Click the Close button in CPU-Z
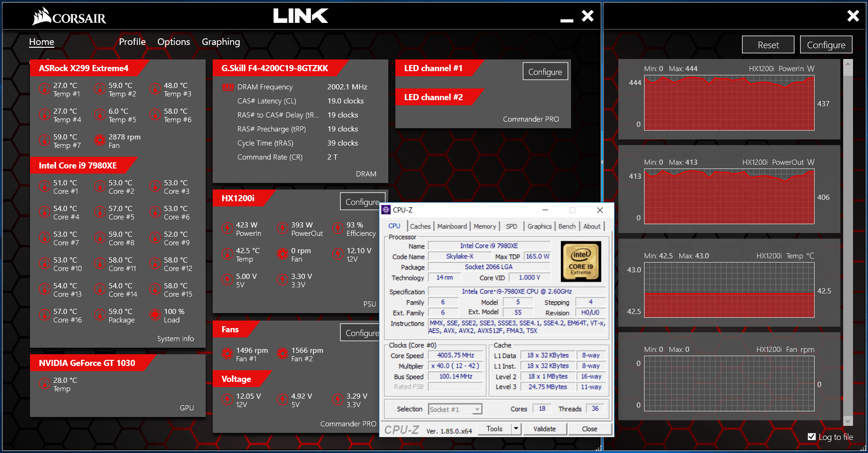The height and width of the screenshot is (453, 868). (590, 429)
